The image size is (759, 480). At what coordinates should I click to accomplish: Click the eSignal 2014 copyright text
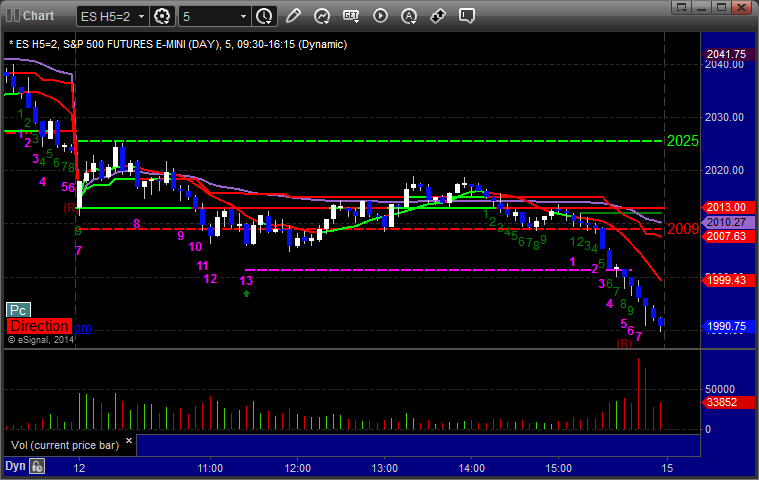pos(41,340)
